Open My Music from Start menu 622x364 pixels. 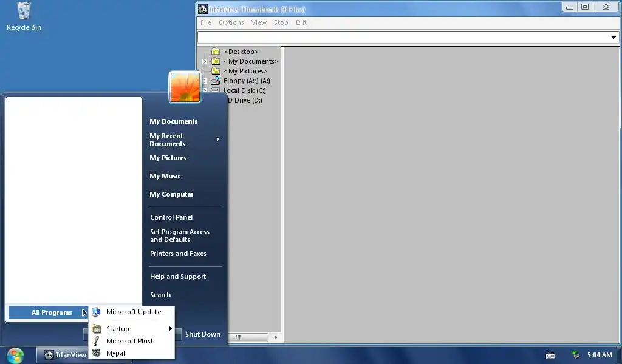165,176
